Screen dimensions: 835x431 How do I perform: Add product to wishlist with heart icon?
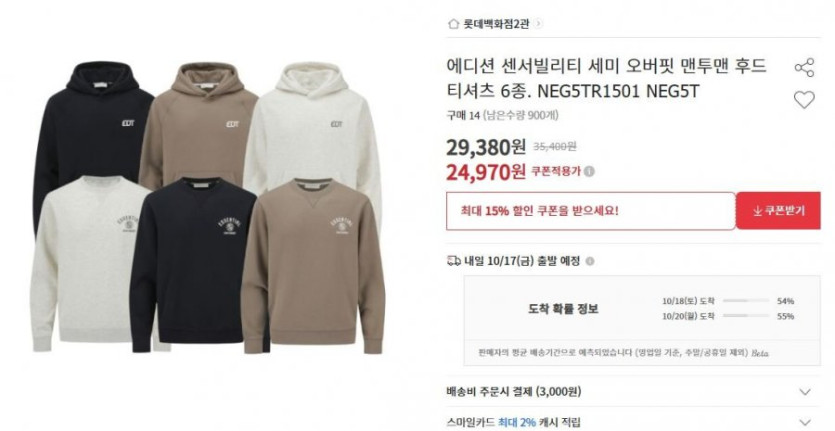click(x=804, y=100)
